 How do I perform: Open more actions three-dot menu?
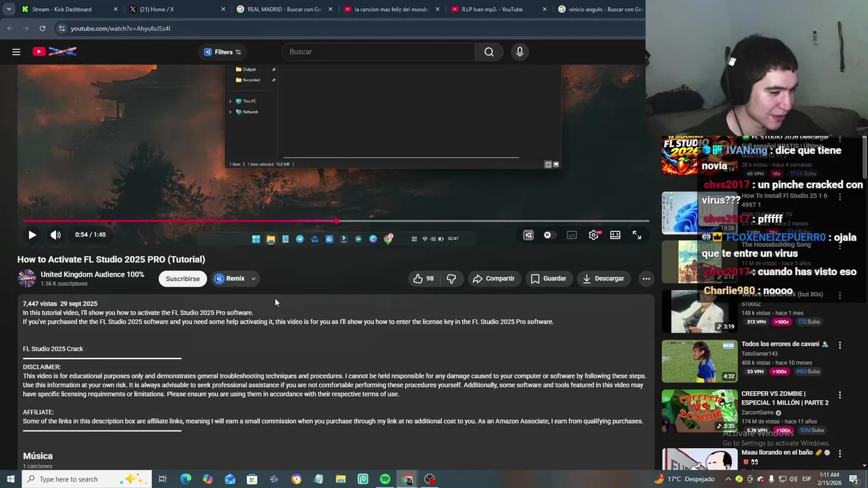(646, 279)
